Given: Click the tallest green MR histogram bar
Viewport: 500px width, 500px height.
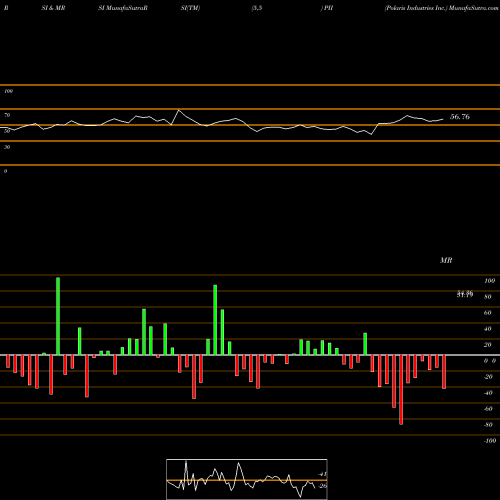Looking at the screenshot, I should (x=58, y=316).
